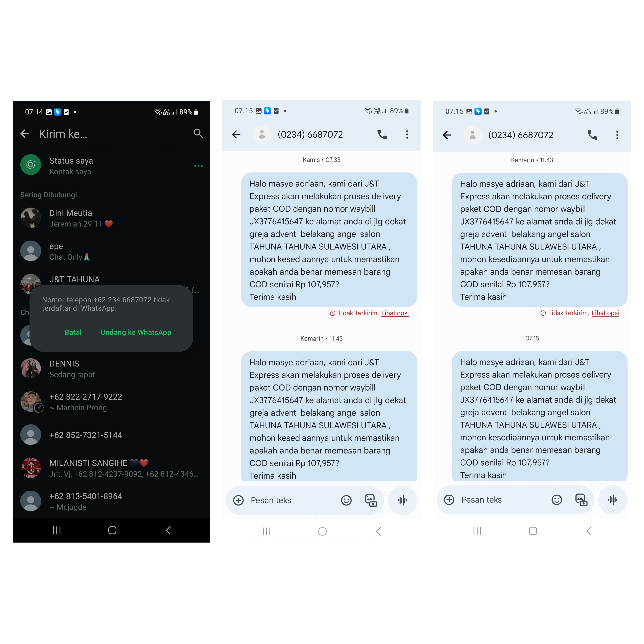Open attachment plus in middle message bar
This screenshot has width=644, height=644.
pos(238,500)
